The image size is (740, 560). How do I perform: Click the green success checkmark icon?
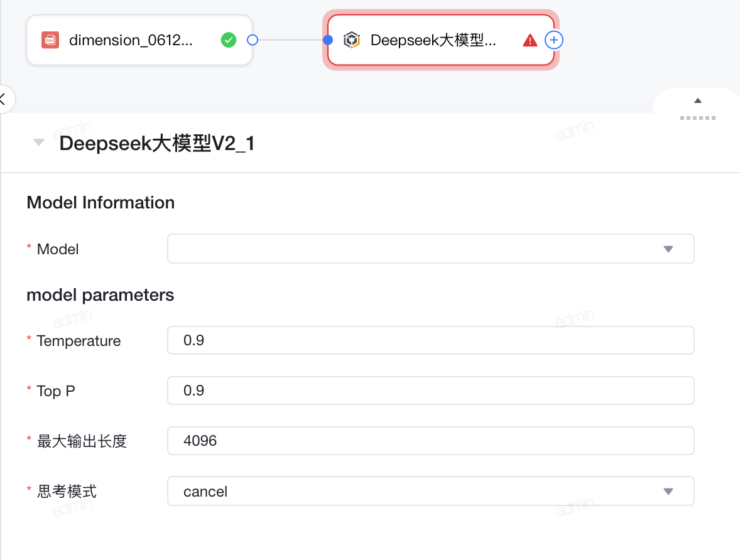click(229, 40)
